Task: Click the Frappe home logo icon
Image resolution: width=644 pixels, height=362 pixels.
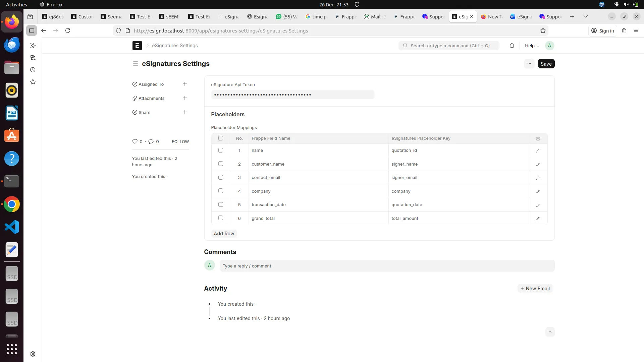Action: click(x=137, y=46)
